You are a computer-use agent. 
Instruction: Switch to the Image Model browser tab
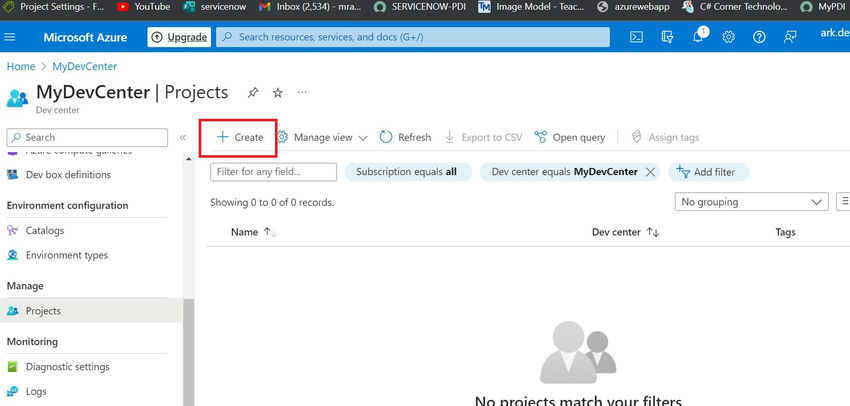531,7
